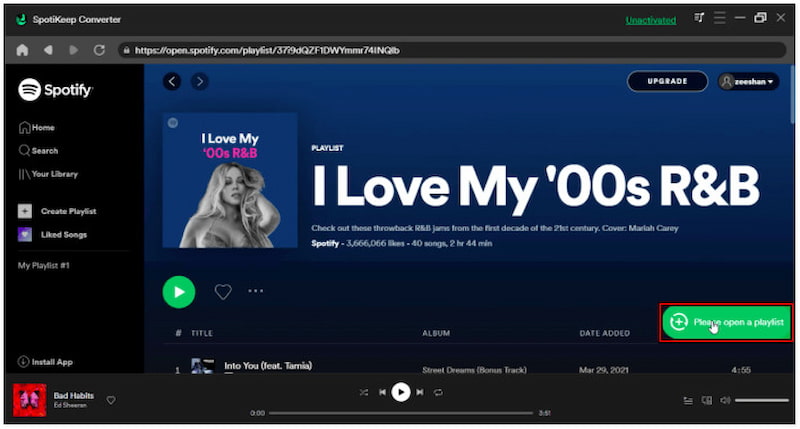Navigate back with the Spotify page chevron

click(x=172, y=81)
